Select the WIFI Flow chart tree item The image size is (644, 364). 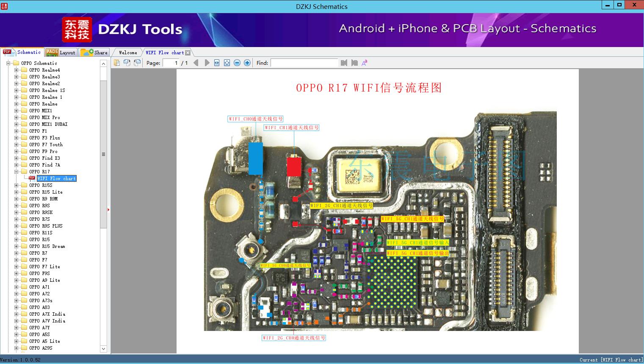57,178
